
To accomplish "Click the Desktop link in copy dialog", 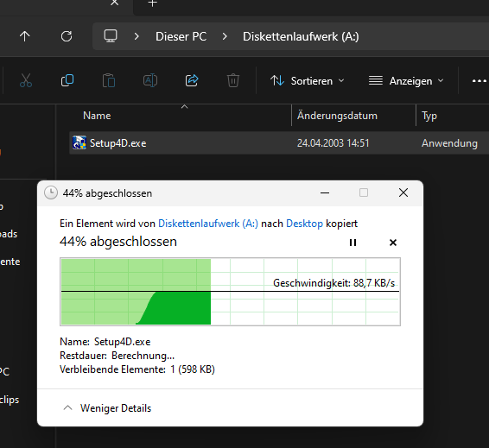I will point(304,224).
